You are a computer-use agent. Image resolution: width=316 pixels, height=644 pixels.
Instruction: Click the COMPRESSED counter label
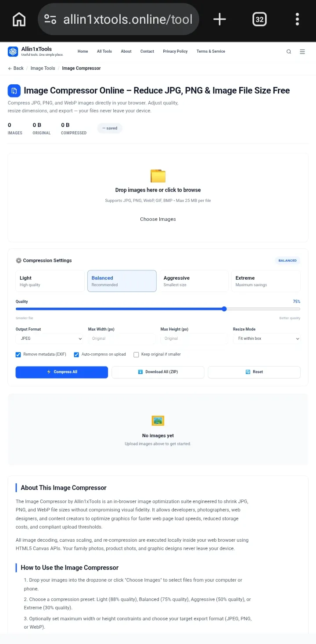coord(74,133)
